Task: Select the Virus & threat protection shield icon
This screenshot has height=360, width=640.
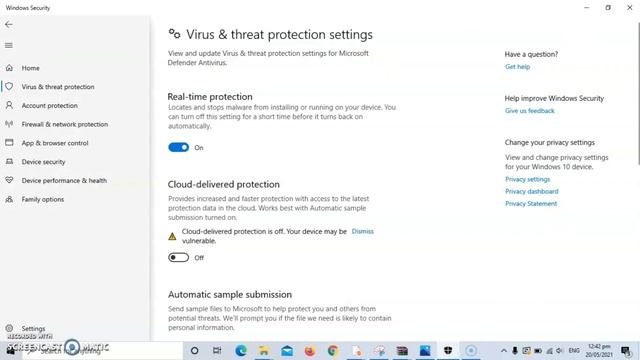Action: click(x=9, y=87)
